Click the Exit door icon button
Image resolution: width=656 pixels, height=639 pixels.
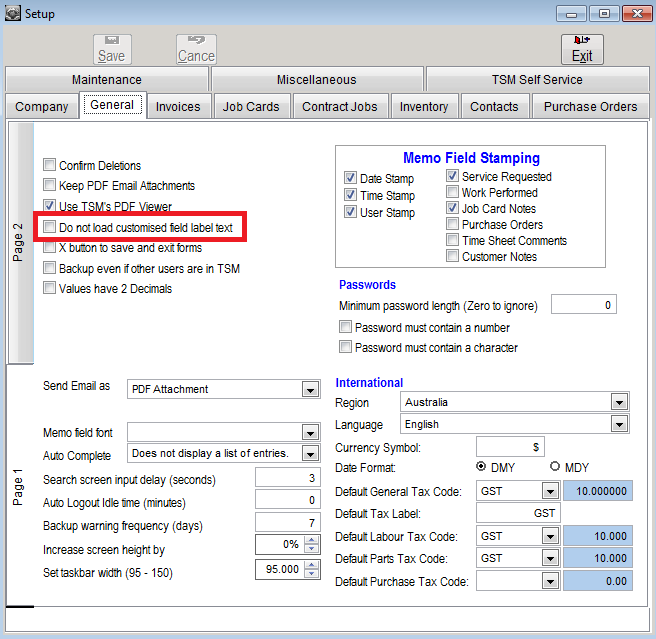coord(582,49)
